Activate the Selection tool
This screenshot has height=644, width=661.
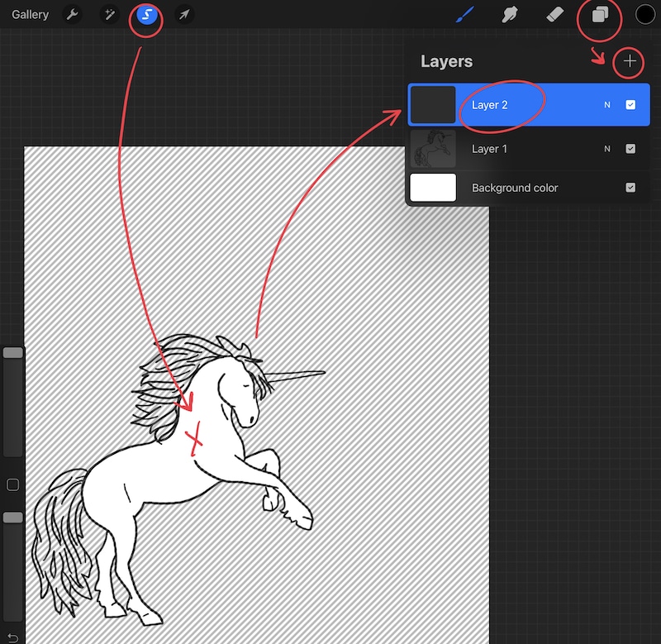click(145, 14)
